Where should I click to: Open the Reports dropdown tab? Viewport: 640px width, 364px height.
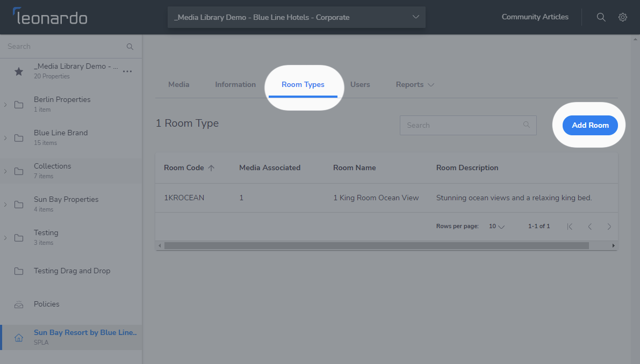415,84
